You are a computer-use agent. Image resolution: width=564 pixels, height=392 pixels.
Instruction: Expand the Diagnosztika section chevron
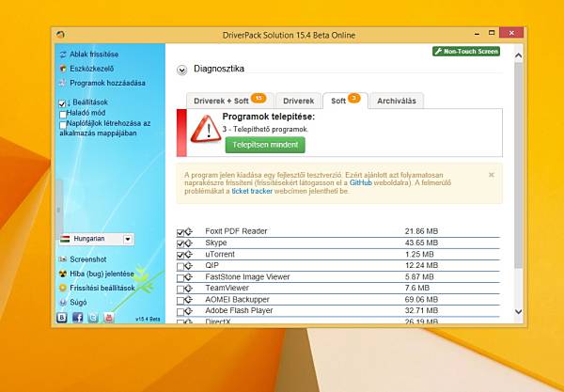point(182,71)
